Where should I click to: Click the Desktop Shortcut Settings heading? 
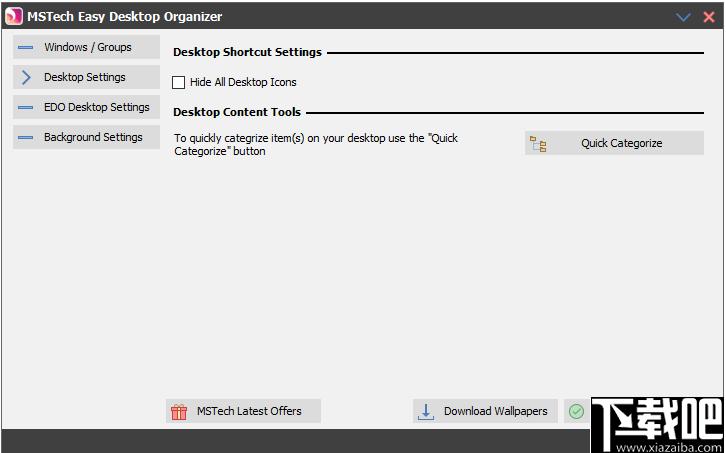pyautogui.click(x=247, y=52)
